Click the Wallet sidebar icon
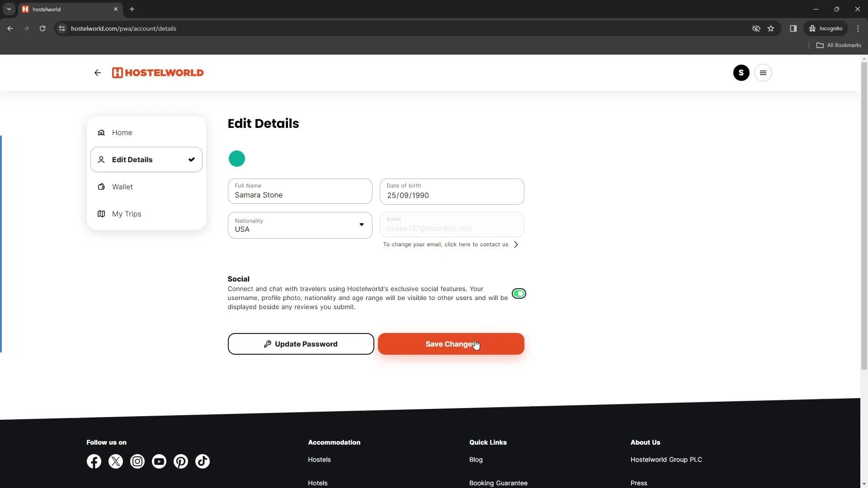868x488 pixels. click(x=101, y=187)
